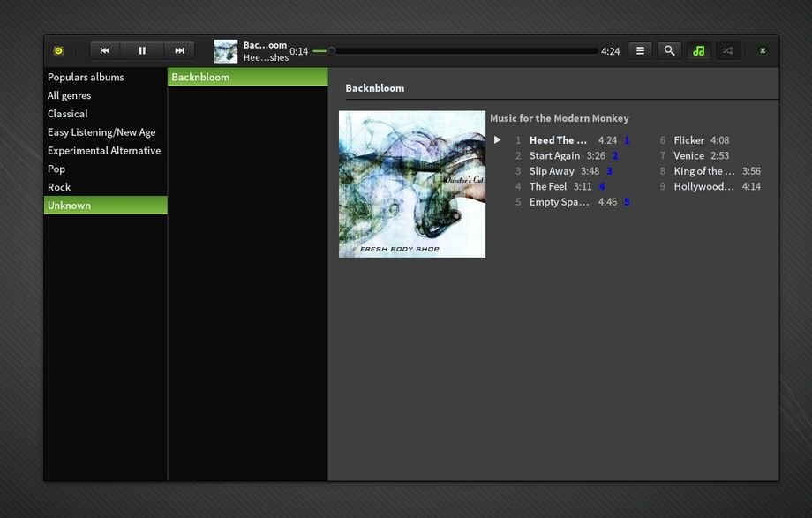Select Populars albums in sidebar
The image size is (812, 518).
tap(86, 77)
